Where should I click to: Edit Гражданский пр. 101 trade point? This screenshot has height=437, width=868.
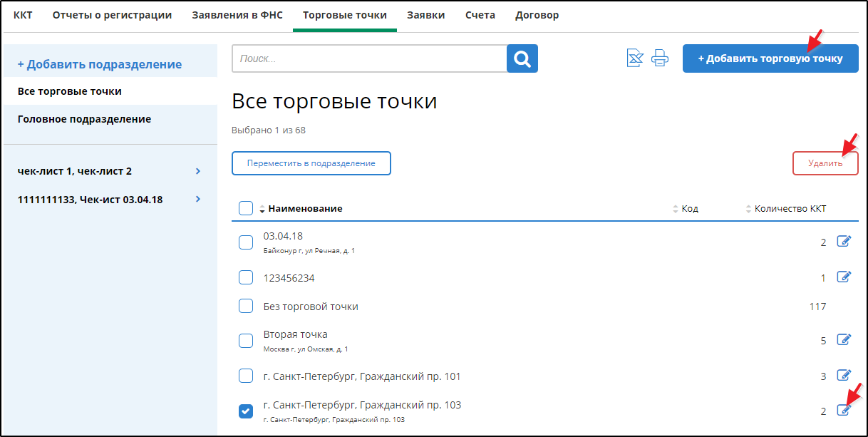coord(844,376)
